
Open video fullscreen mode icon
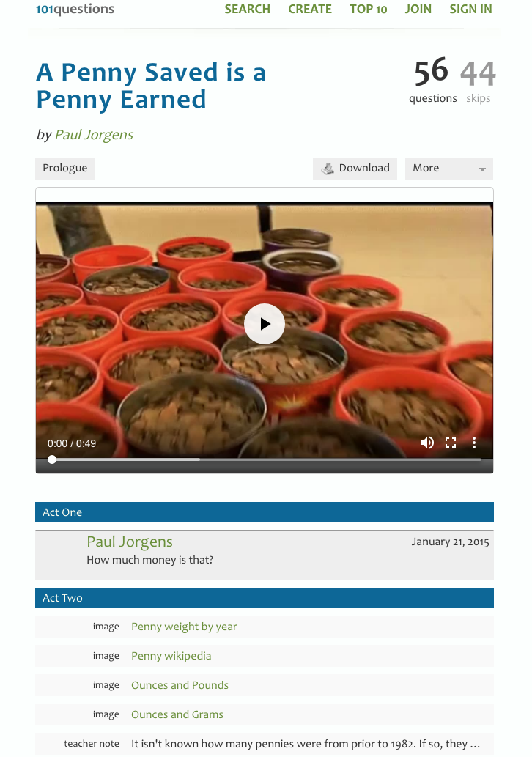451,443
